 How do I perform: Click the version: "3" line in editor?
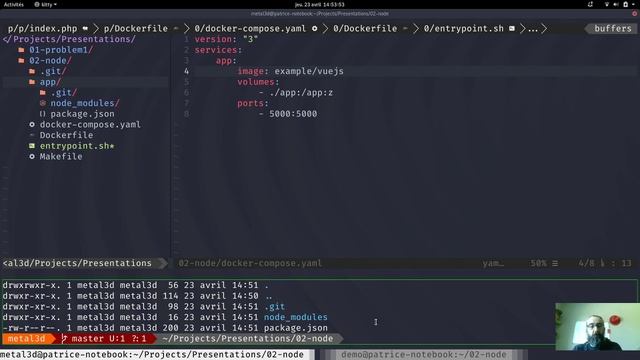[x=226, y=39]
